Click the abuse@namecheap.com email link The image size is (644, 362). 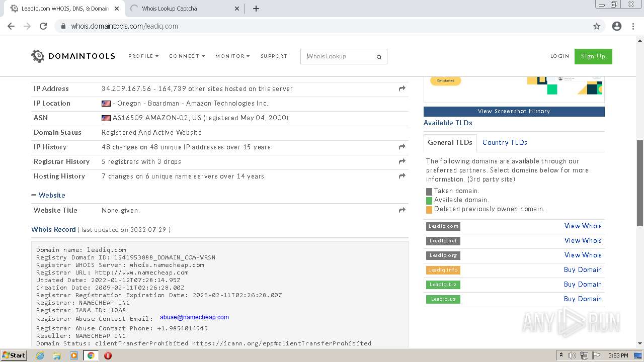[194, 317]
